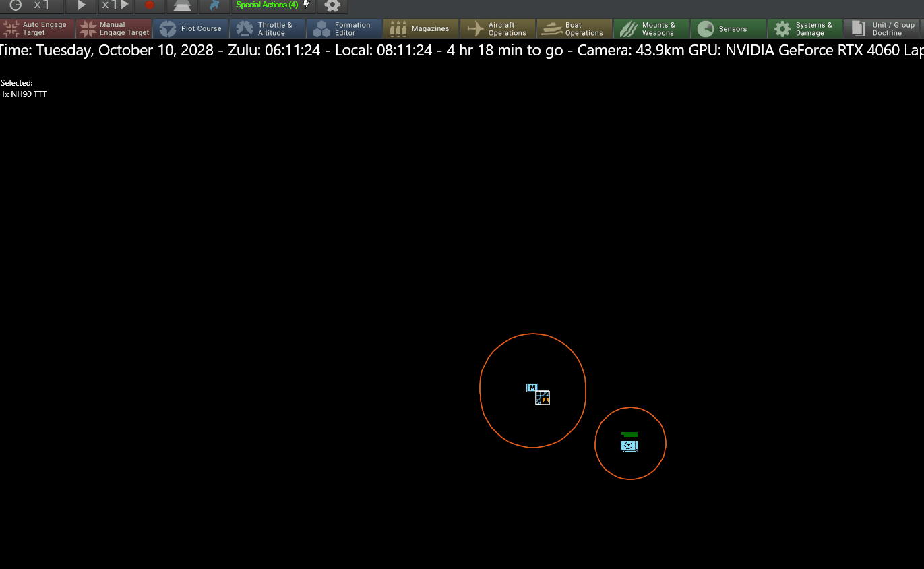Open the Sensors panel

(729, 28)
